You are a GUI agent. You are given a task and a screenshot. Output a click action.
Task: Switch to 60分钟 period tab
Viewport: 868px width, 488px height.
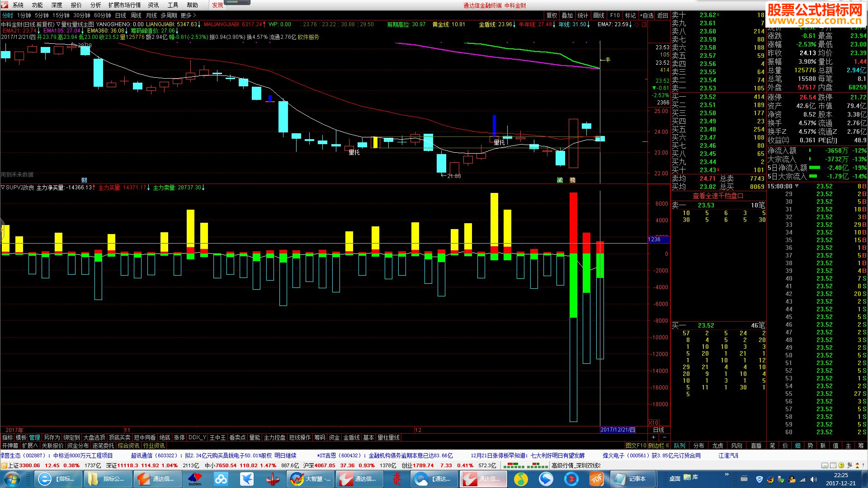[103, 15]
